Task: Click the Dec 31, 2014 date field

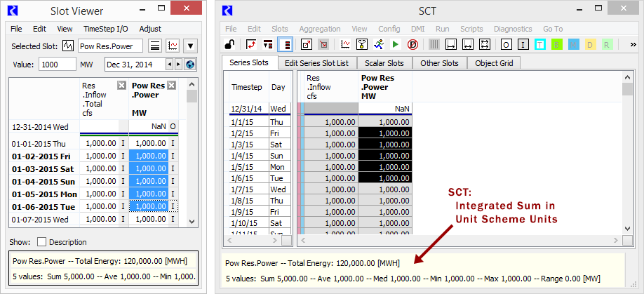Action: (135, 65)
